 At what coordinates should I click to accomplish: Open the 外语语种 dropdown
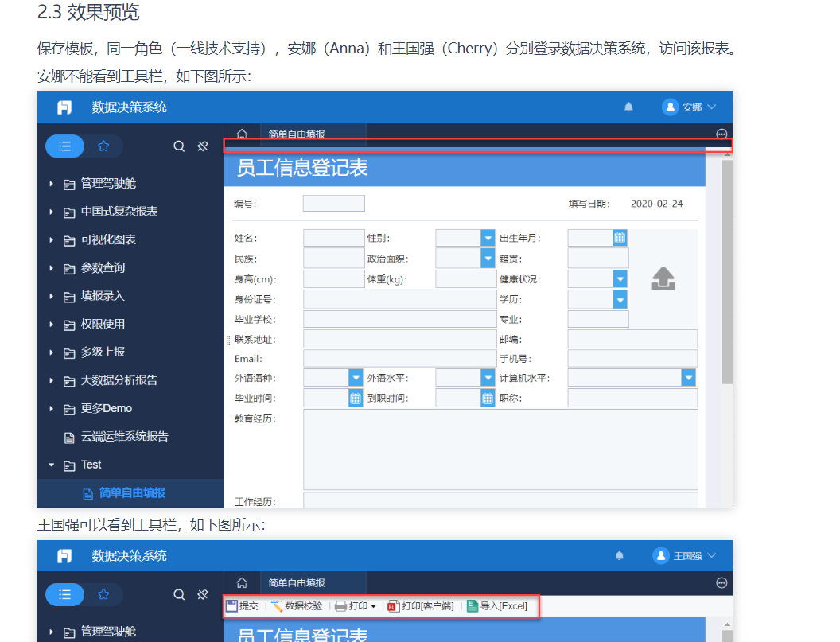pos(356,378)
